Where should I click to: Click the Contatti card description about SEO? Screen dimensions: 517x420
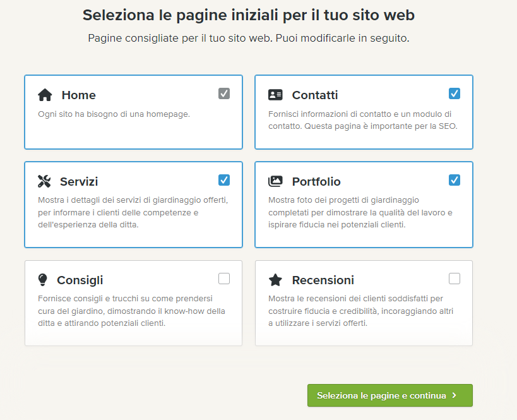(363, 120)
